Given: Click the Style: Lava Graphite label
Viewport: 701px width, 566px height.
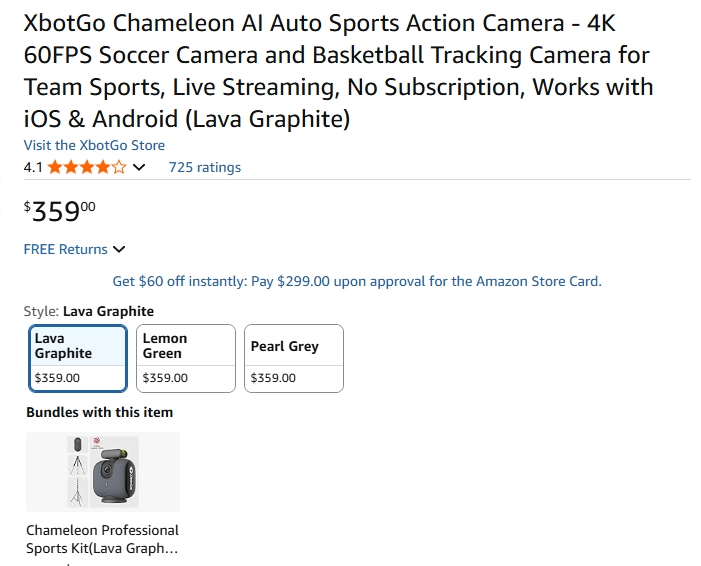Looking at the screenshot, I should coord(88,311).
